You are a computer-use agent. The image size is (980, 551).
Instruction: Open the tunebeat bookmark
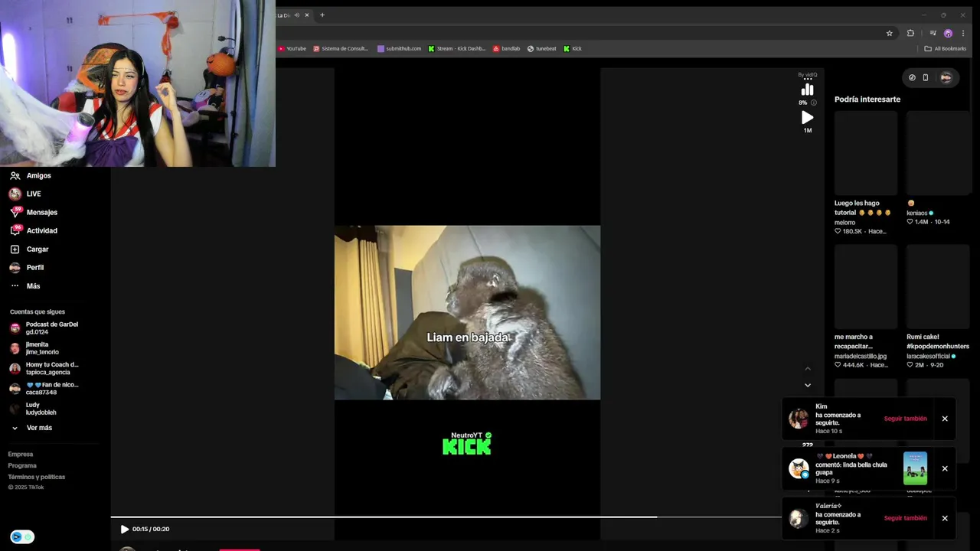tap(542, 48)
